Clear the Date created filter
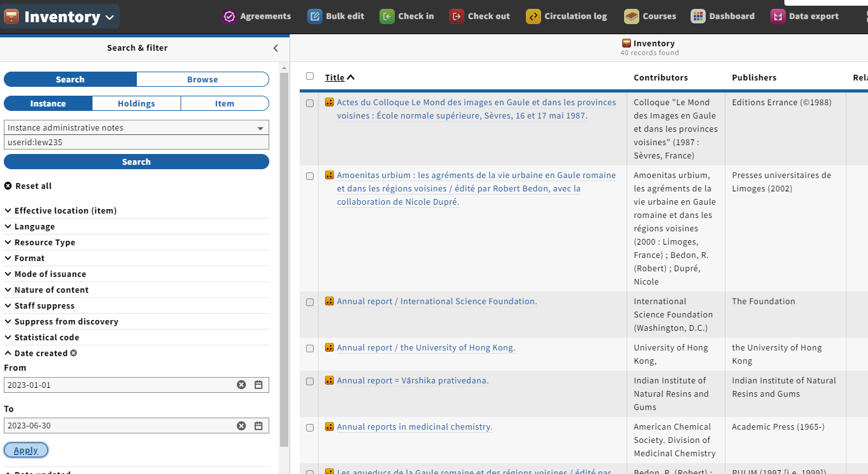The image size is (868, 474). click(73, 353)
